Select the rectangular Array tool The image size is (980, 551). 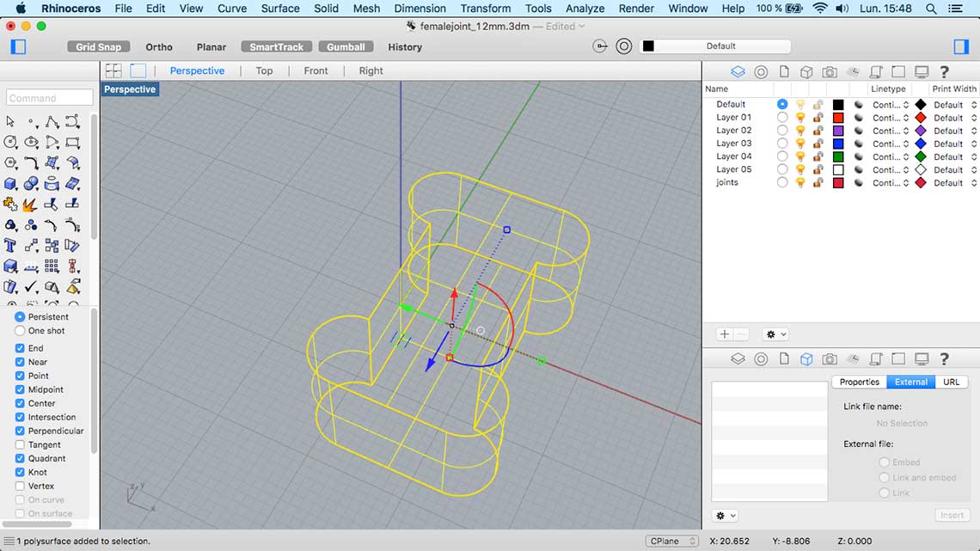(52, 266)
